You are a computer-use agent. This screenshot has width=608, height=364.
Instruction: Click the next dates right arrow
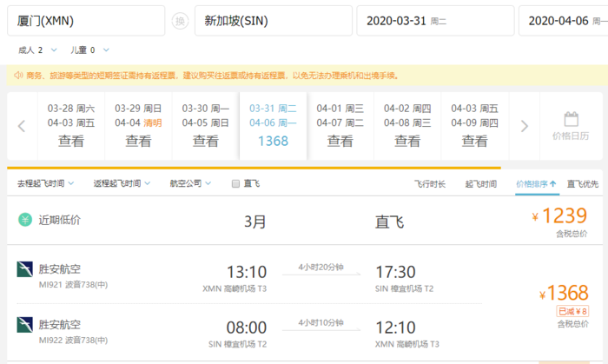point(524,126)
